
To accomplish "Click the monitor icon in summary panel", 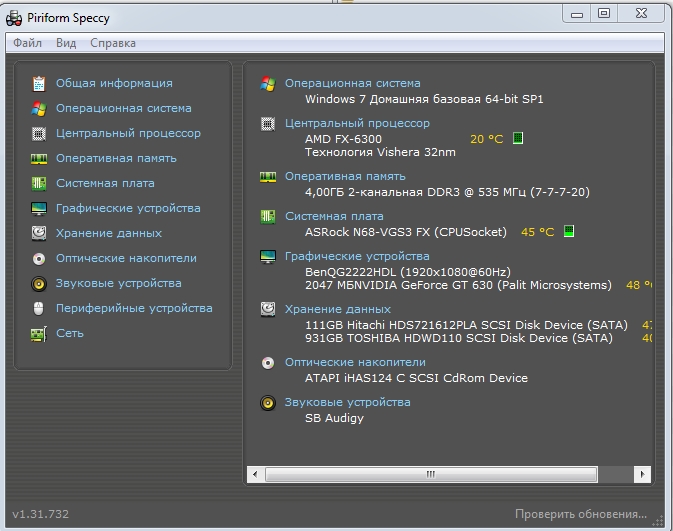I will pyautogui.click(x=268, y=257).
